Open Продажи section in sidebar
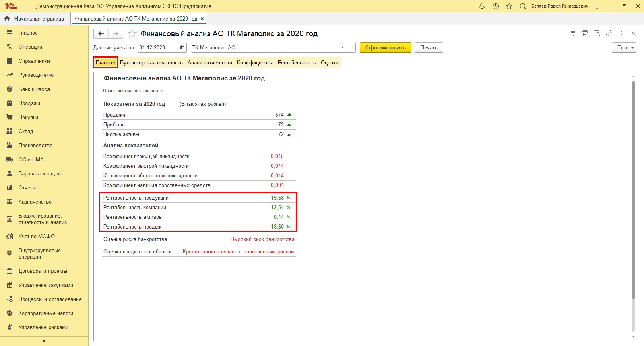The height and width of the screenshot is (346, 644). pos(44,103)
